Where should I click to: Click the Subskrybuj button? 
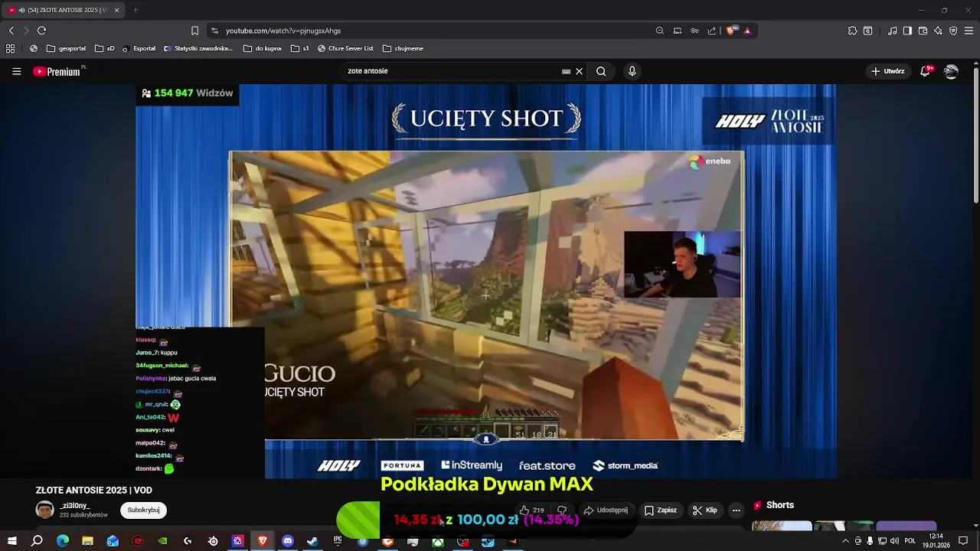[x=143, y=510]
